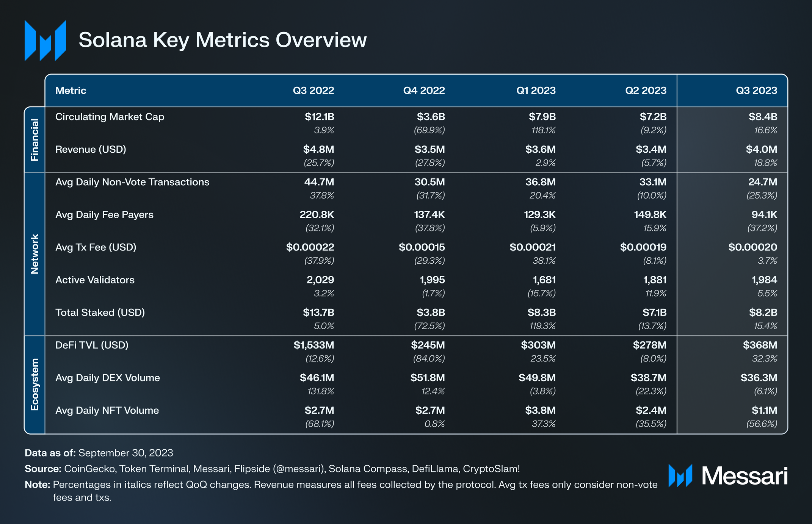Viewport: 812px width, 524px height.
Task: Click the Solana Key Metrics Overview title
Action: (x=223, y=40)
